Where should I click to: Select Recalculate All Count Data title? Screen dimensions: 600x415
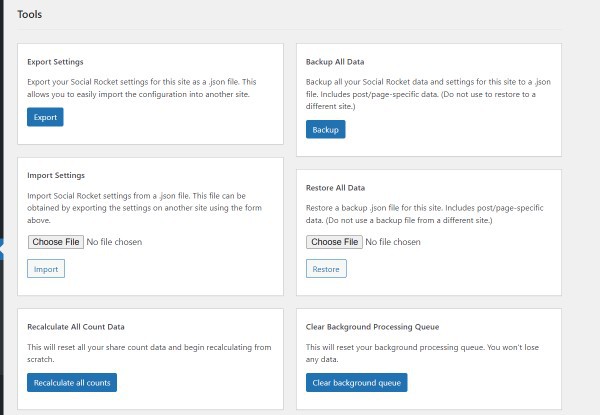point(76,327)
